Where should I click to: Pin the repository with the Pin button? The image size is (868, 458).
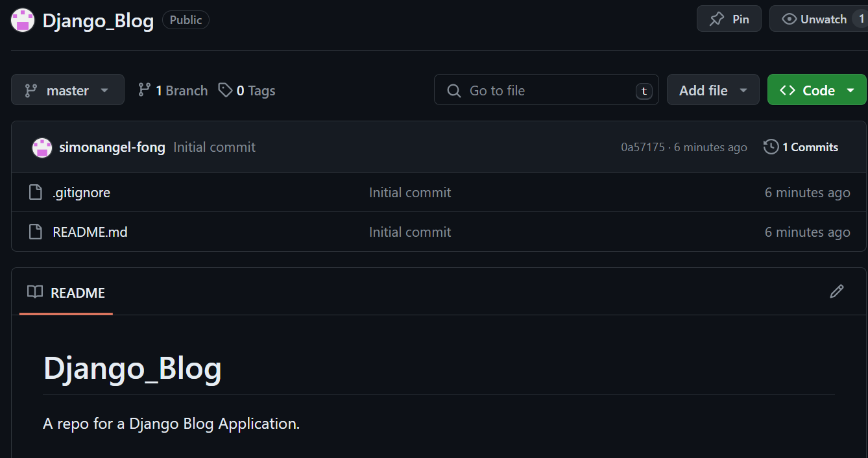click(729, 19)
